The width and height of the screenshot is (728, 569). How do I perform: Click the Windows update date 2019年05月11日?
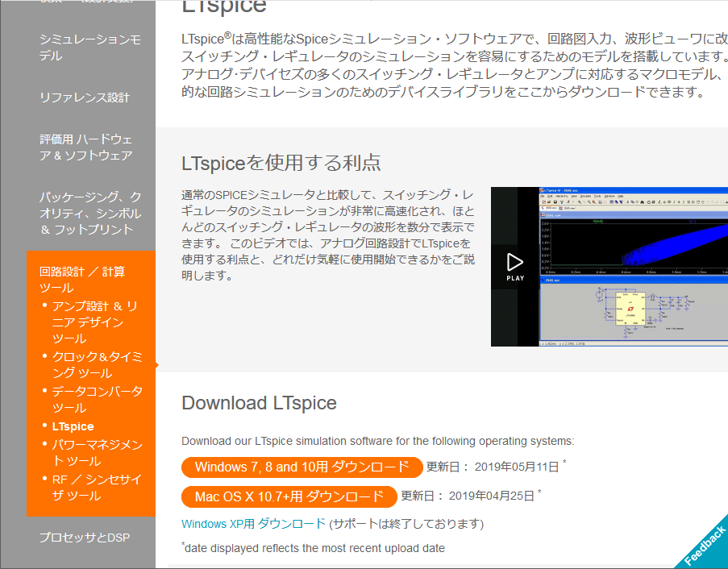coord(517,467)
